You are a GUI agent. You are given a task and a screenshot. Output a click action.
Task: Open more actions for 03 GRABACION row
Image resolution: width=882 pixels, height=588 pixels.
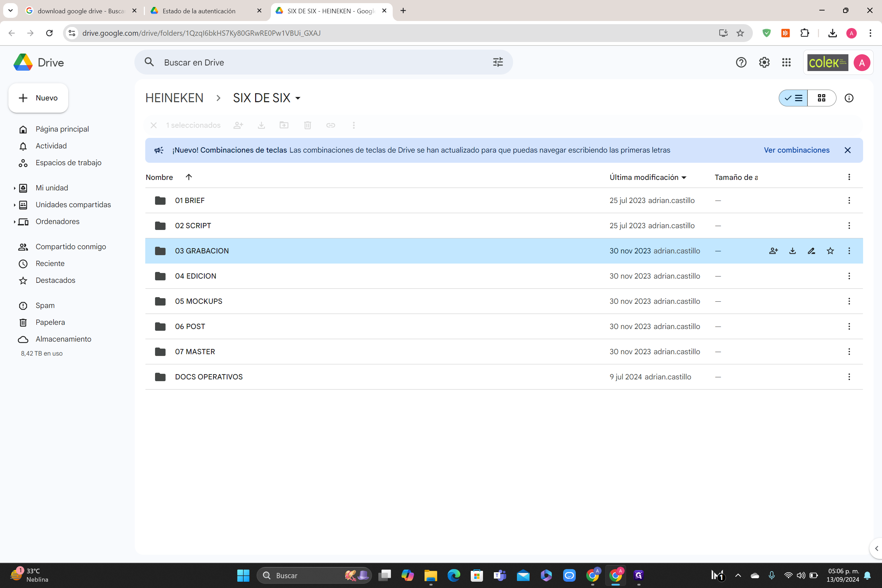[849, 251]
